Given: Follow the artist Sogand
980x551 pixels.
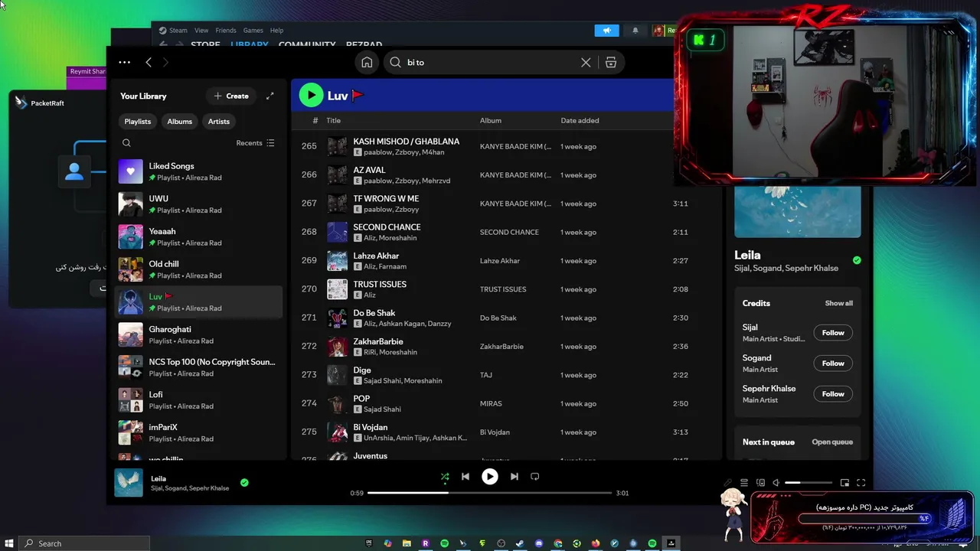Looking at the screenshot, I should point(833,364).
